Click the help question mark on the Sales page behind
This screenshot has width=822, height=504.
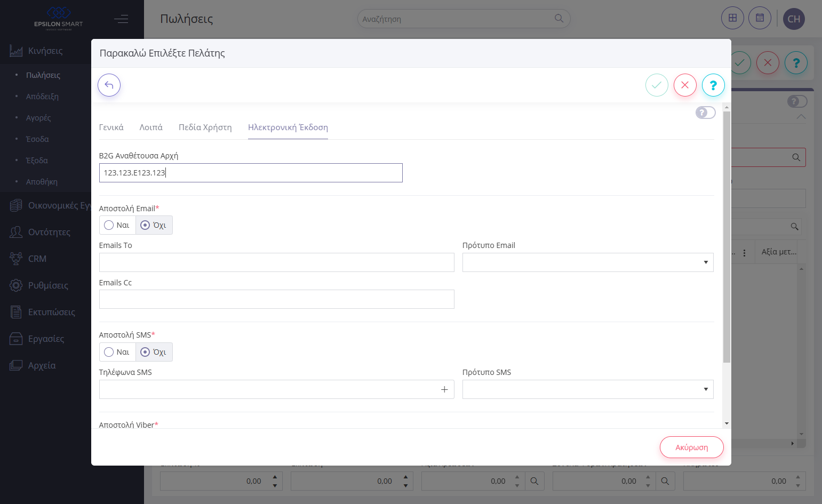pos(796,62)
